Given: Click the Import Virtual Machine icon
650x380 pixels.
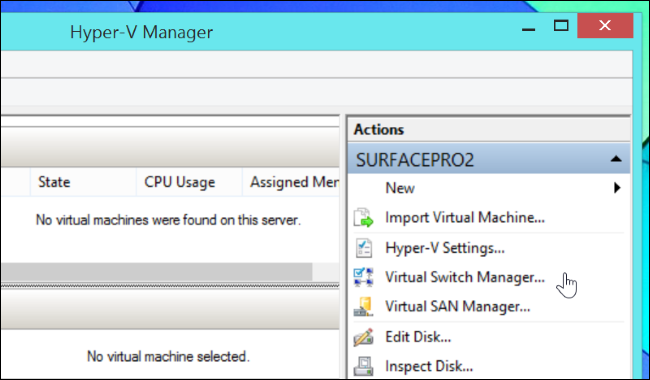Looking at the screenshot, I should tap(363, 218).
